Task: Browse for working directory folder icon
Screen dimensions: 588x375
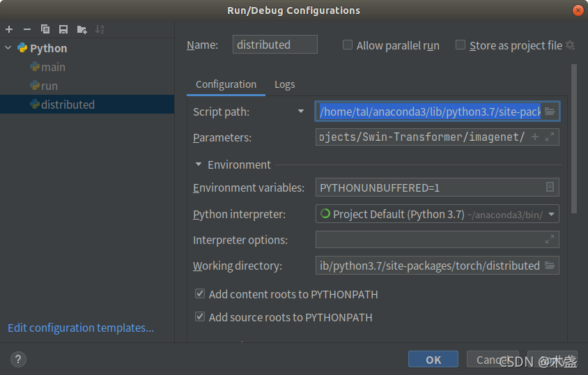Action: [550, 266]
